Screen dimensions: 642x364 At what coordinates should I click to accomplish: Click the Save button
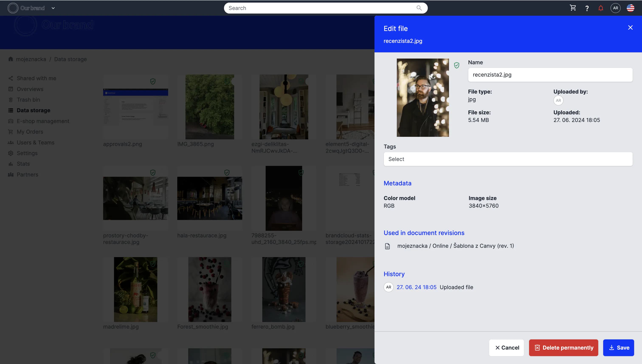pyautogui.click(x=618, y=347)
